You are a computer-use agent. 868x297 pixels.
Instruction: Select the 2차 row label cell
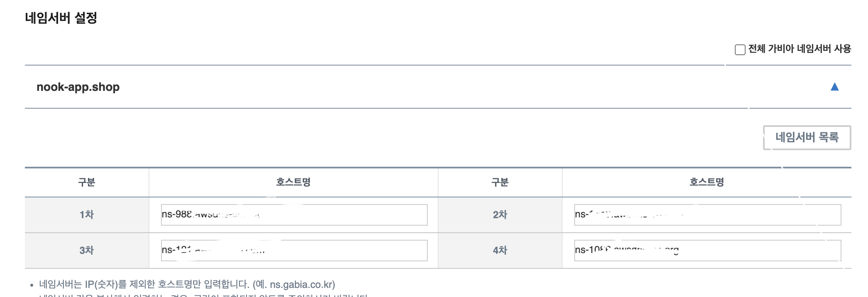[500, 215]
